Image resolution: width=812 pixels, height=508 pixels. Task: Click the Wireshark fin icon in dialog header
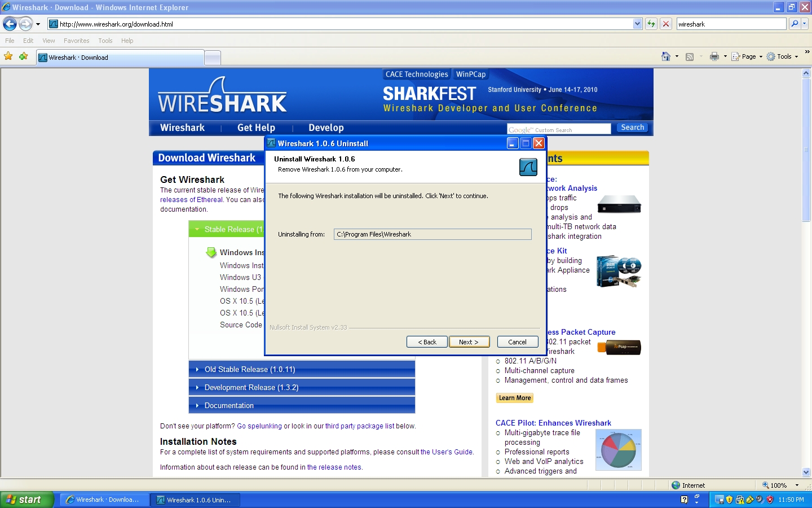pyautogui.click(x=528, y=167)
